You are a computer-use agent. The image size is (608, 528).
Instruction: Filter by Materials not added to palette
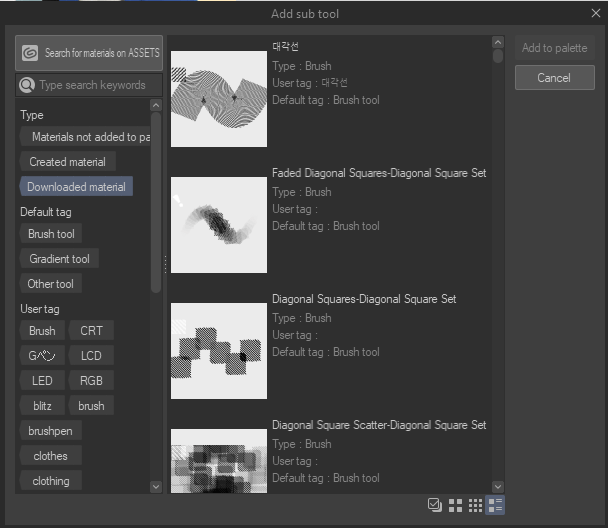[86, 137]
